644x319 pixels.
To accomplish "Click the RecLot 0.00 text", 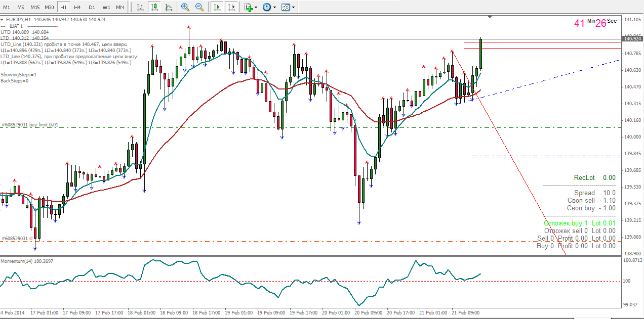I will (x=594, y=177).
